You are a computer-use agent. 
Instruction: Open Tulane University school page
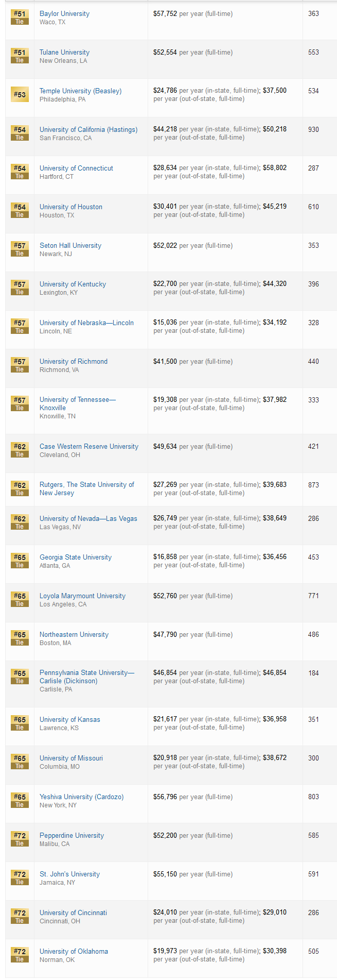click(64, 52)
